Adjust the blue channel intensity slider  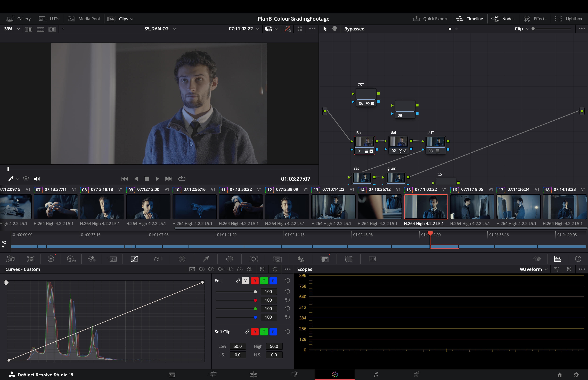[x=255, y=317]
